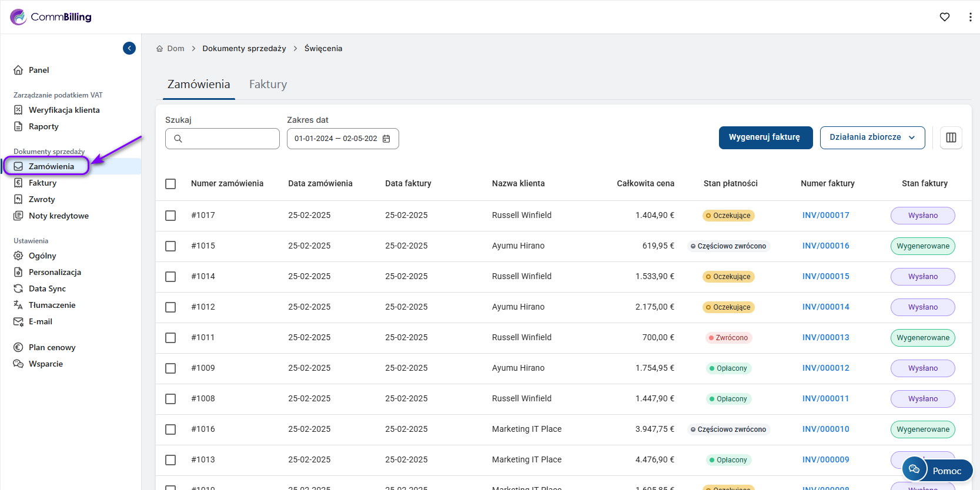Open the three-dot options menu
The height and width of the screenshot is (490, 980).
pyautogui.click(x=969, y=17)
